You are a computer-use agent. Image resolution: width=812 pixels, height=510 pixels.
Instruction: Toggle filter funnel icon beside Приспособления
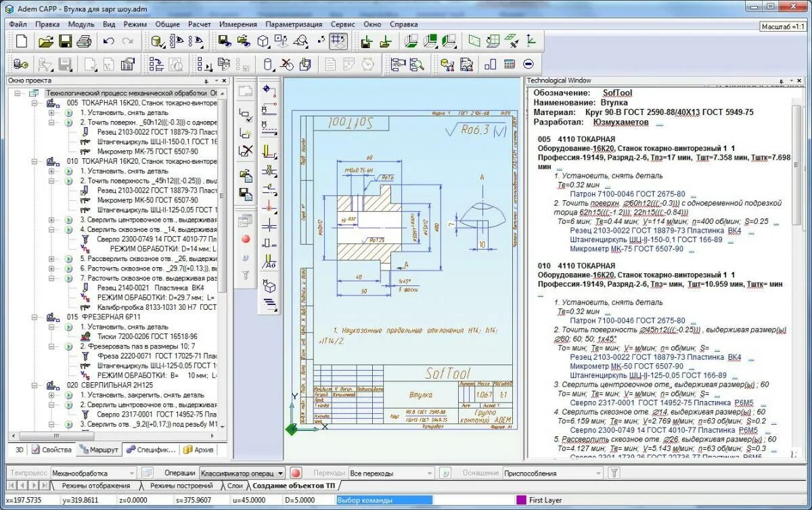click(x=613, y=473)
